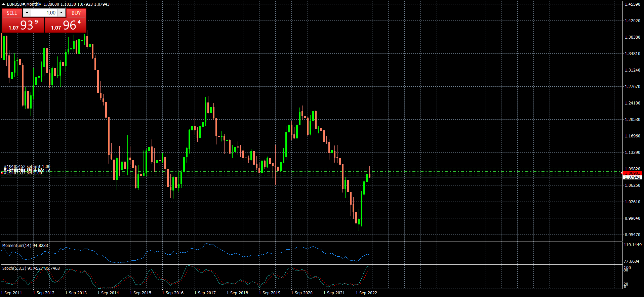This screenshot has height=297, width=644.
Task: Click the 1.16960 price scale label
Action: click(632, 136)
